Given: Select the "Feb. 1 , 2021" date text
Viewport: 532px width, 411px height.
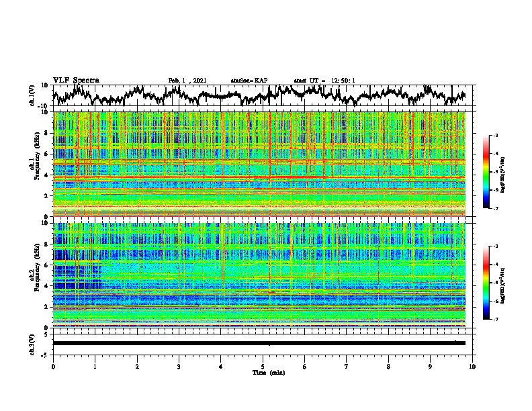Looking at the screenshot, I should pos(187,81).
